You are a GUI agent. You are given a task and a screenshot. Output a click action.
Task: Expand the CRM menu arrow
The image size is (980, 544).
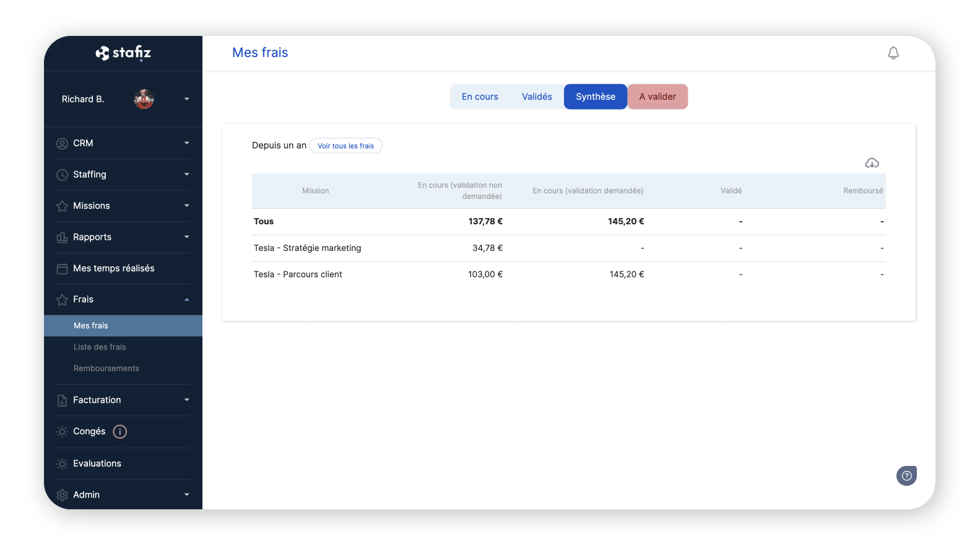[x=187, y=143]
